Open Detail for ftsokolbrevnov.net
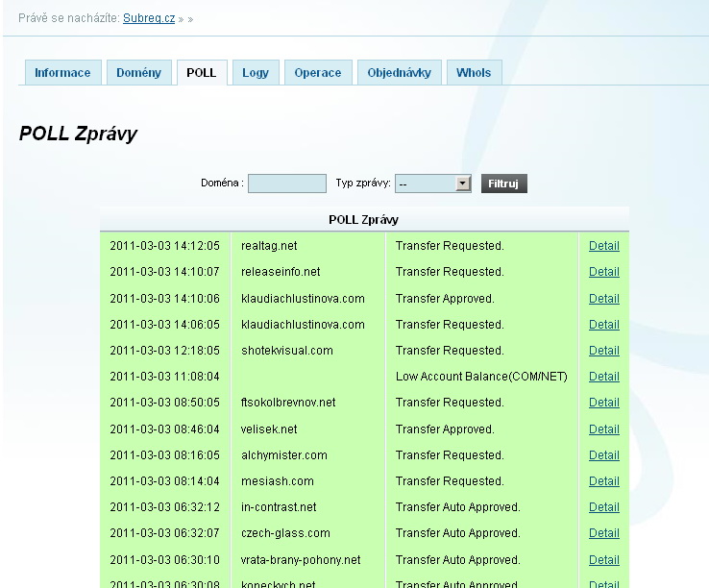 (x=603, y=403)
